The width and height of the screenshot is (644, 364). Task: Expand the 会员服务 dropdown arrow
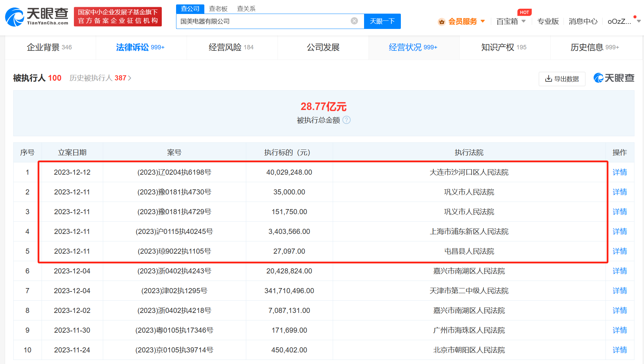[x=483, y=21]
